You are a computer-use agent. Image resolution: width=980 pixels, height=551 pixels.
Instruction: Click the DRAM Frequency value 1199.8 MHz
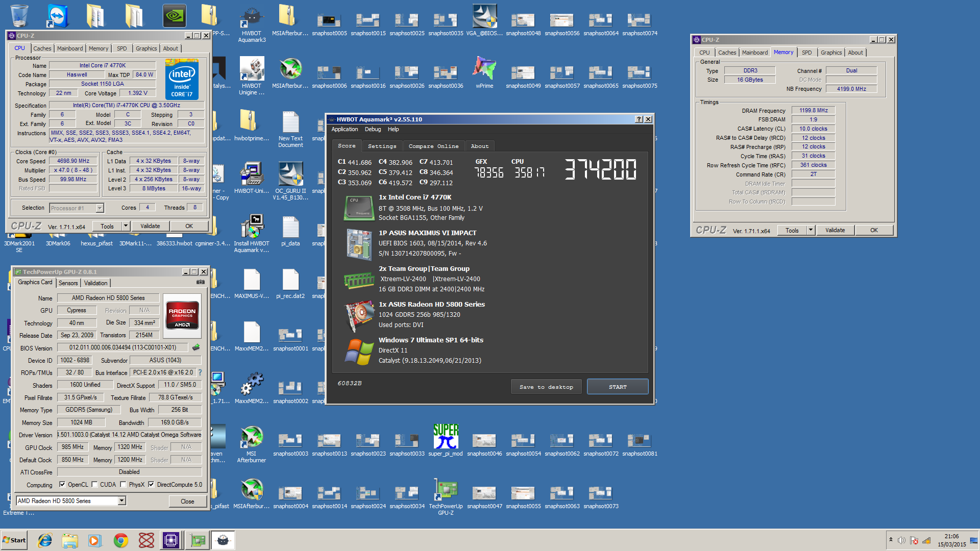click(x=813, y=110)
